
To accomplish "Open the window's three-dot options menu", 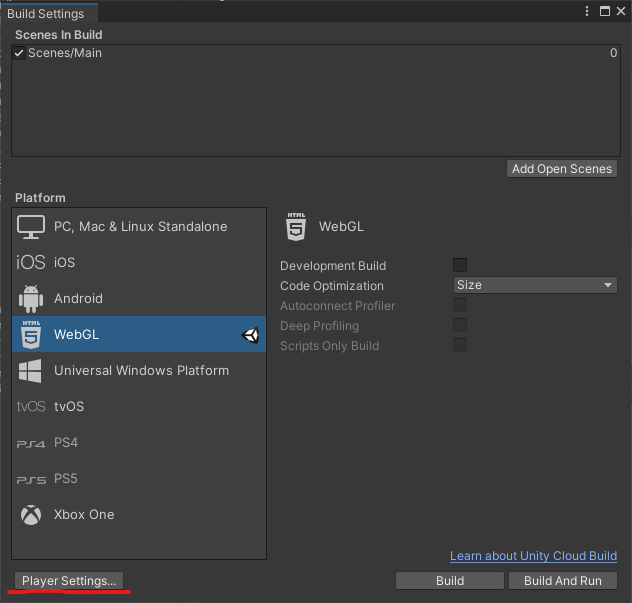I will pos(587,11).
